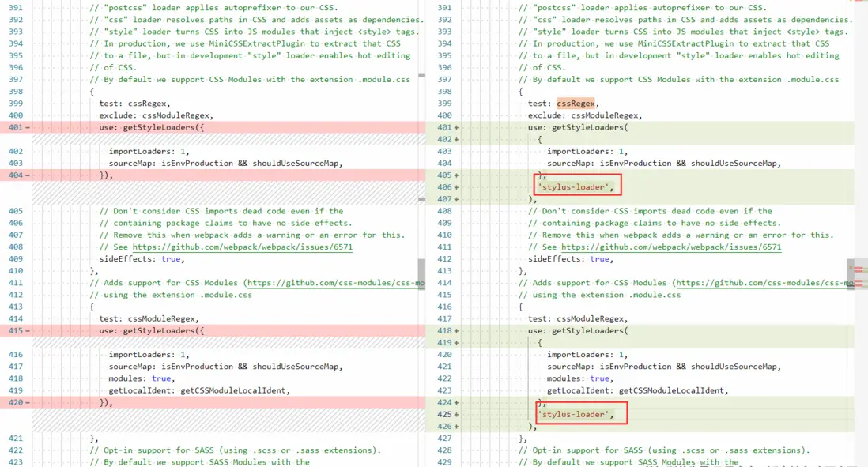Click red change marker in overview ruler
The width and height of the screenshot is (868, 467).
click(859, 269)
